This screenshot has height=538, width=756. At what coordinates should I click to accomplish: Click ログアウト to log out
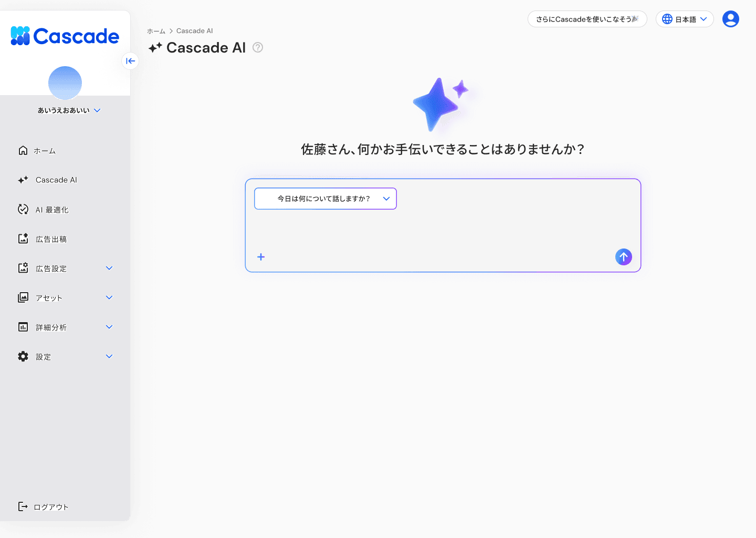(x=50, y=506)
